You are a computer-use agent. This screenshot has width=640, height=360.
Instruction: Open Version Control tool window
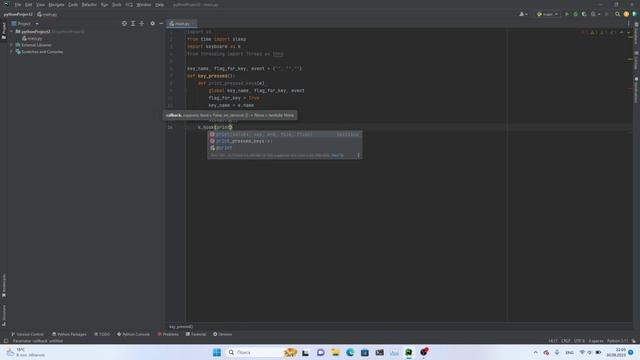(x=27, y=334)
